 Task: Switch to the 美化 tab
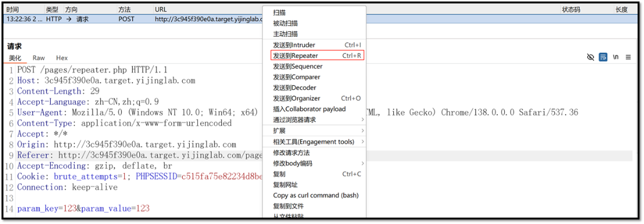(x=15, y=58)
